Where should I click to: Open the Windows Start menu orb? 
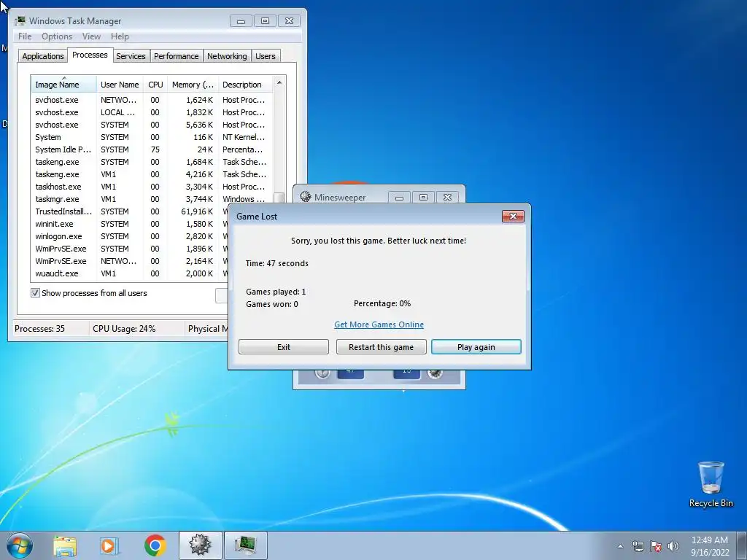(20, 545)
